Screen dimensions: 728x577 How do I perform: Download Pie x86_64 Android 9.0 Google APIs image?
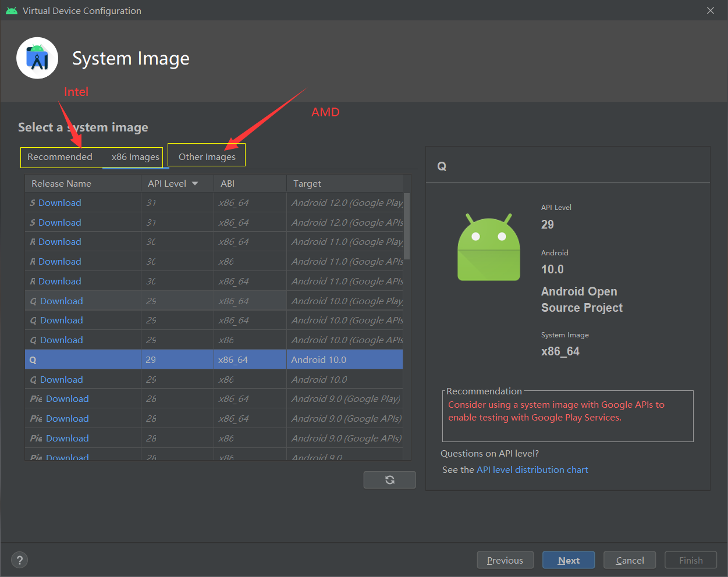[x=68, y=419]
